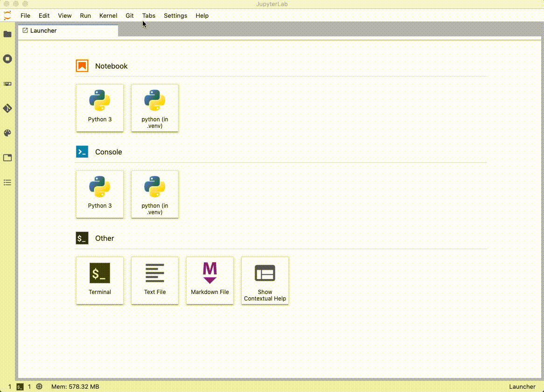Click the 'Other' section heading
The width and height of the screenshot is (544, 392).
(105, 238)
